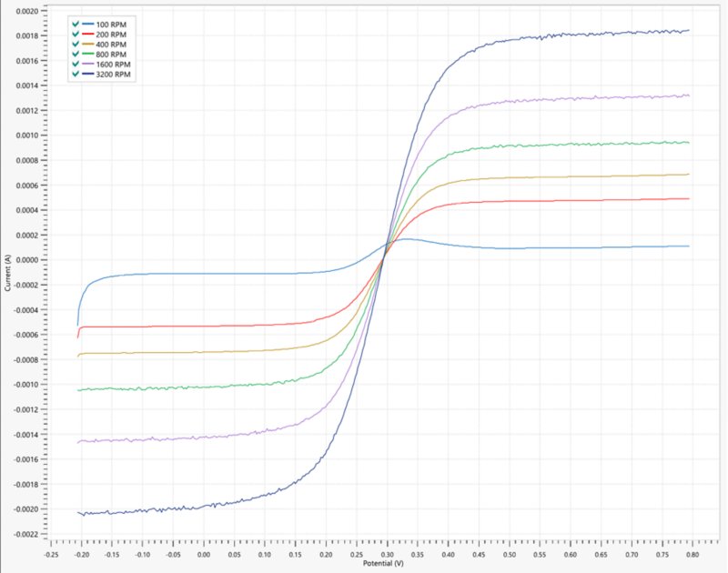This screenshot has width=728, height=573.
Task: Uncheck the 800 RPM trace checkbox
Action: coord(76,55)
